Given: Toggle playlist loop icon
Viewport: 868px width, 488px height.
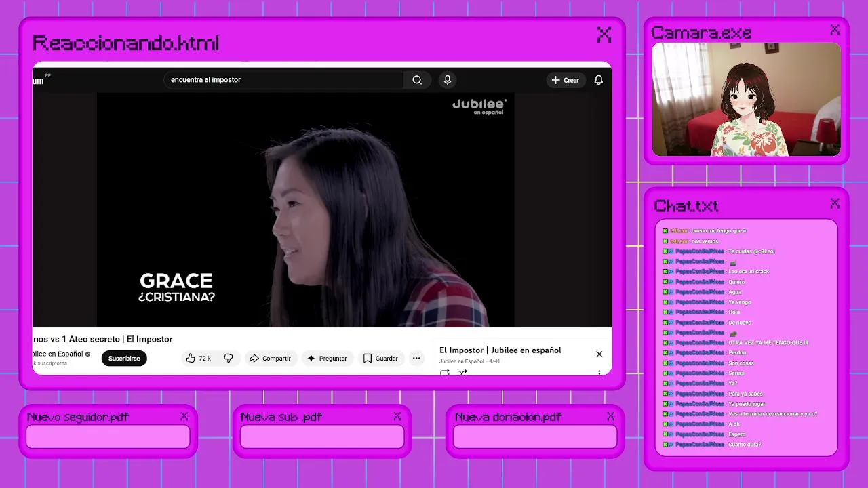Looking at the screenshot, I should pyautogui.click(x=445, y=372).
